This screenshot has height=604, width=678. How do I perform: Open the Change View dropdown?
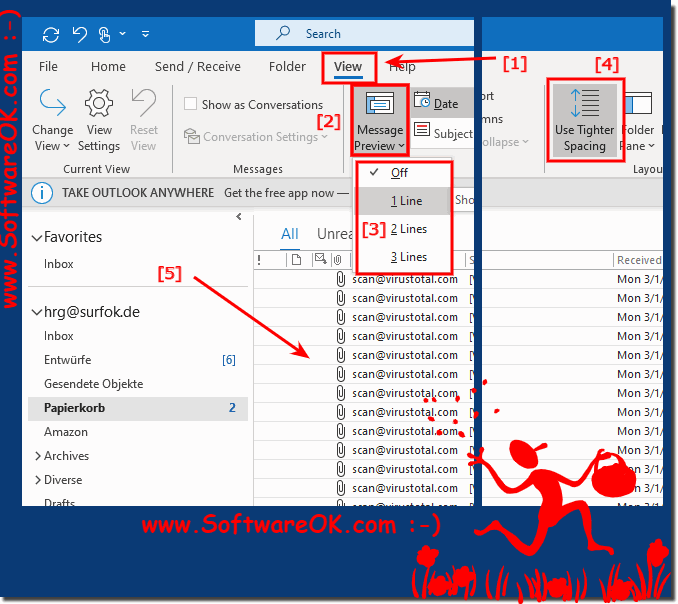point(52,121)
